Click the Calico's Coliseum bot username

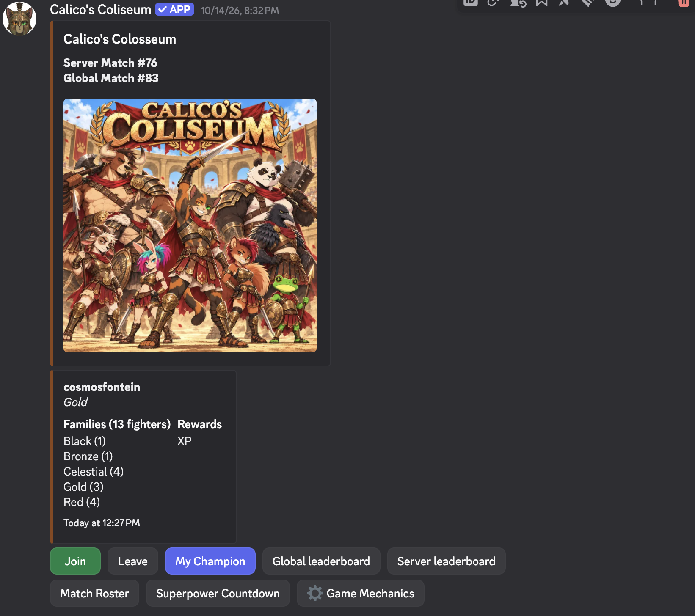(100, 9)
